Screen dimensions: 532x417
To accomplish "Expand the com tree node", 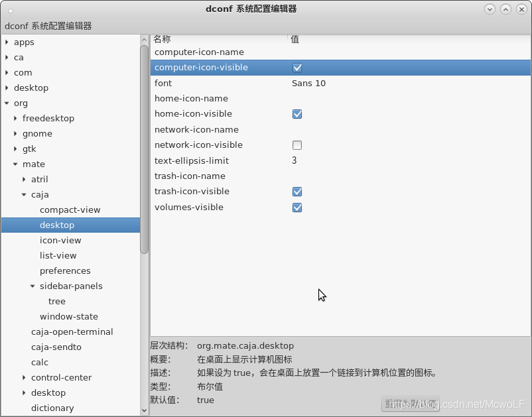I will point(7,72).
